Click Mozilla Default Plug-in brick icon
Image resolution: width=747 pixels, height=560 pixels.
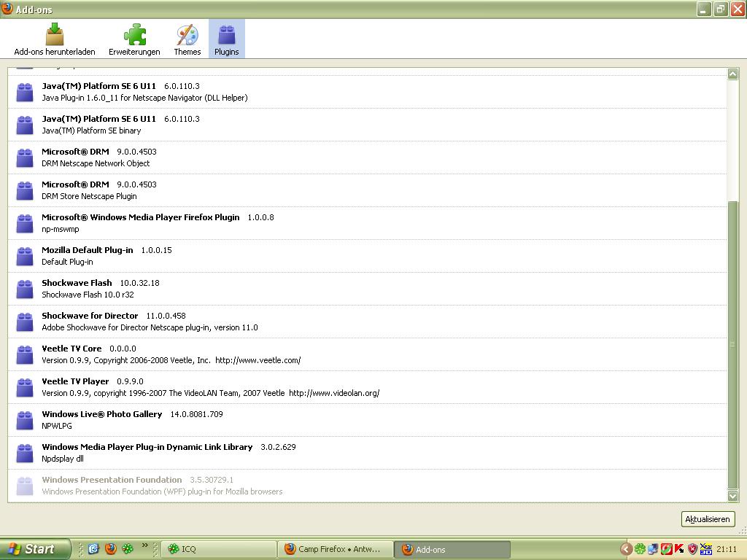click(25, 256)
